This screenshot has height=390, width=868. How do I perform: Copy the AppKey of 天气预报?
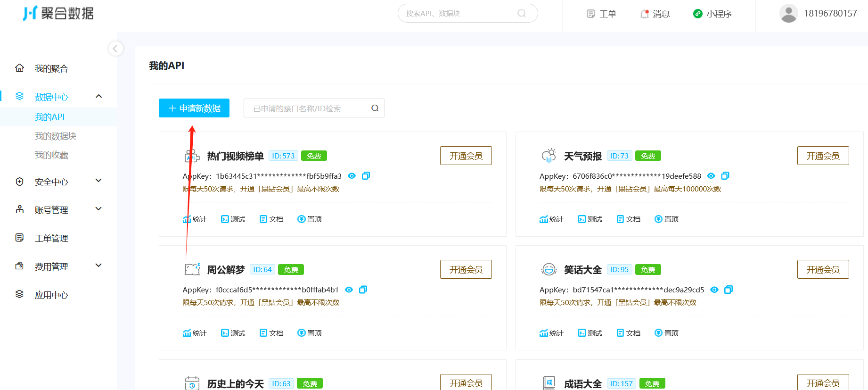pyautogui.click(x=725, y=176)
